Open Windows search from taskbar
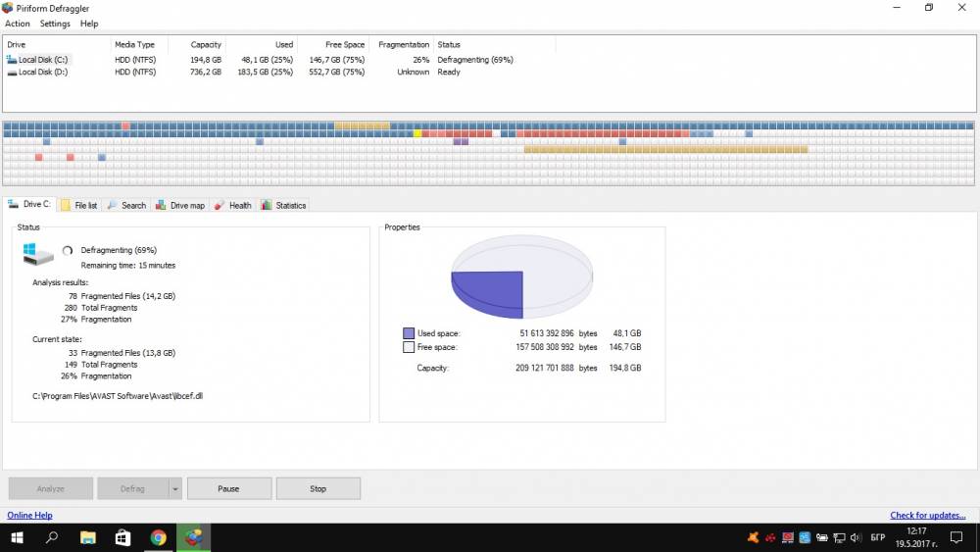Image resolution: width=980 pixels, height=552 pixels. coord(53,537)
